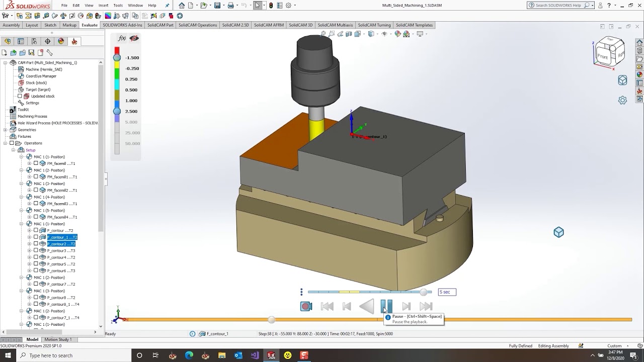The height and width of the screenshot is (362, 644).
Task: Click the simulation speed slider handle
Action: pos(424,292)
